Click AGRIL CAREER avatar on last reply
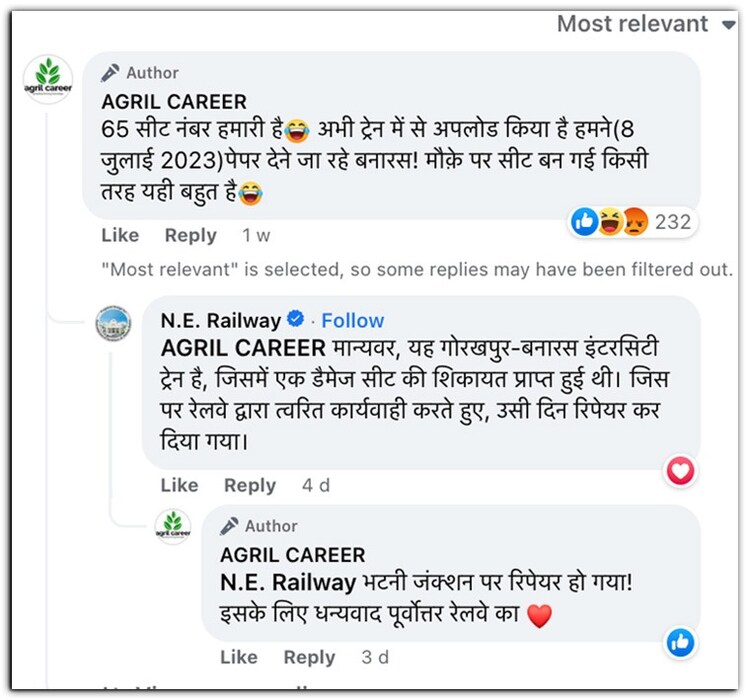Viewport: 750px width, 700px height. [173, 527]
